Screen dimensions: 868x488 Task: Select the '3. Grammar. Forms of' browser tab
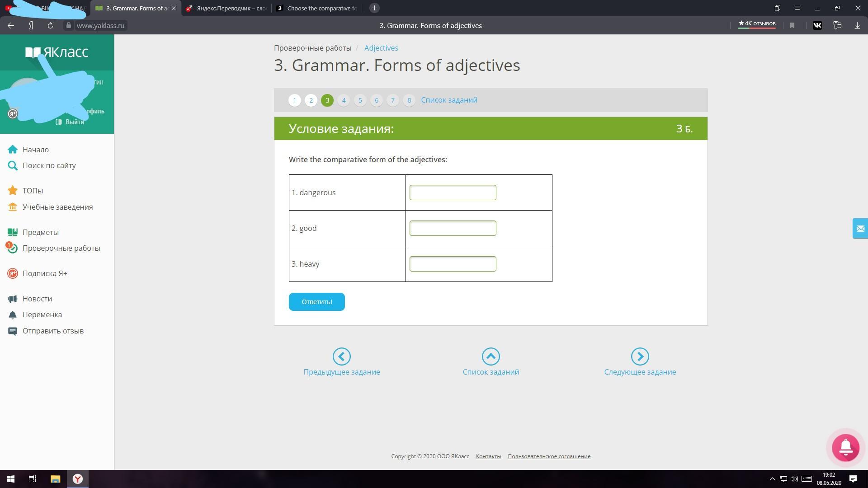point(132,8)
